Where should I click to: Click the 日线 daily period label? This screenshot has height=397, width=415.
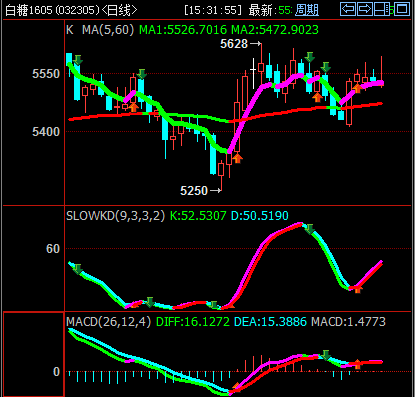[x=119, y=10]
